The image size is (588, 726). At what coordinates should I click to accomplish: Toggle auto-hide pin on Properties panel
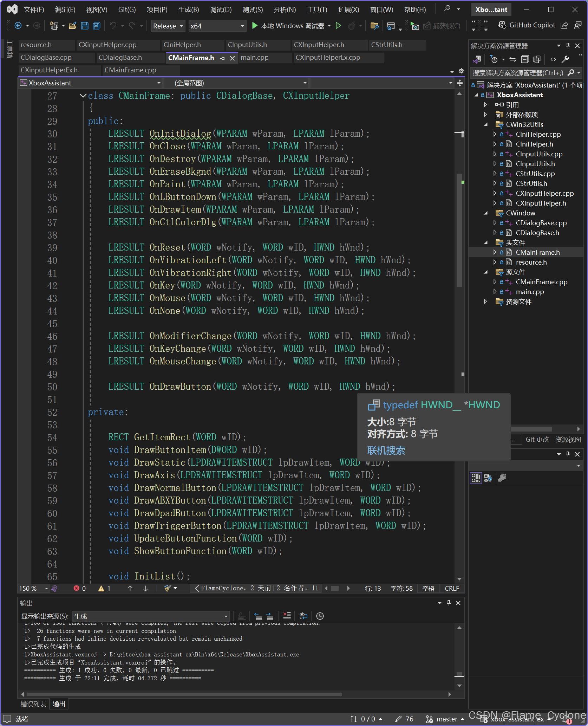[568, 454]
